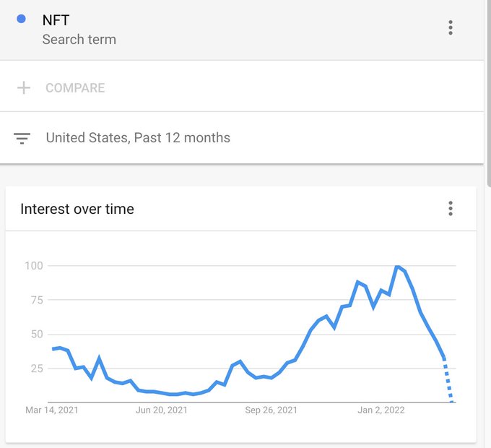Open the Interest over time options menu
The image size is (491, 448).
pos(451,208)
